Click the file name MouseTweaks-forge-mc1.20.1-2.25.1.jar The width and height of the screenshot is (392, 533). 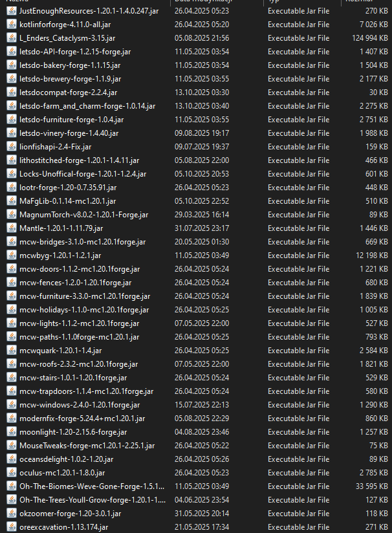[87, 446]
